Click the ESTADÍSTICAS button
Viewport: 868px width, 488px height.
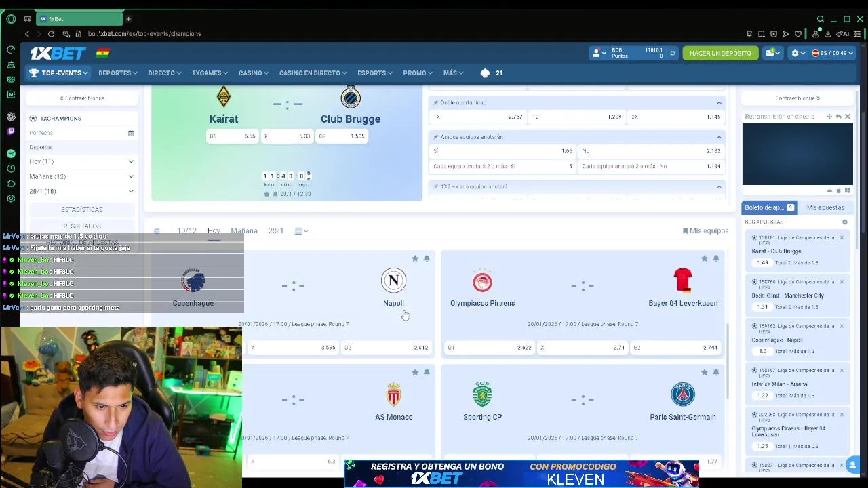coord(82,210)
